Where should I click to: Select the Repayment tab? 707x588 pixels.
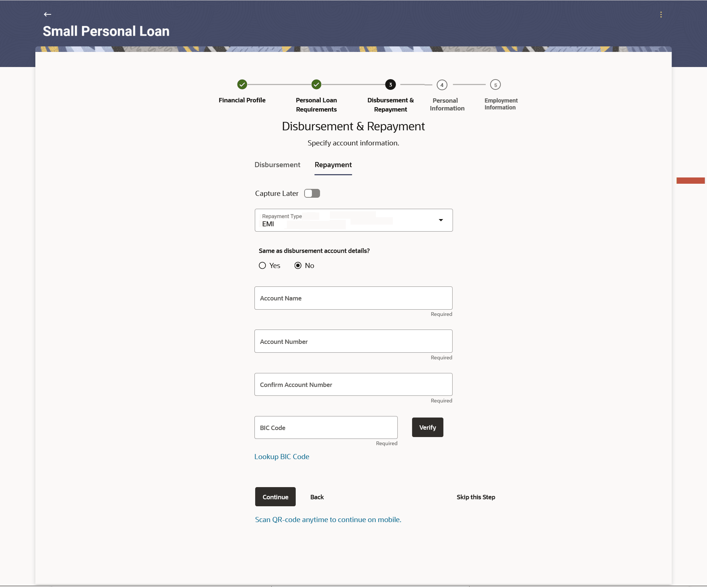(x=333, y=165)
